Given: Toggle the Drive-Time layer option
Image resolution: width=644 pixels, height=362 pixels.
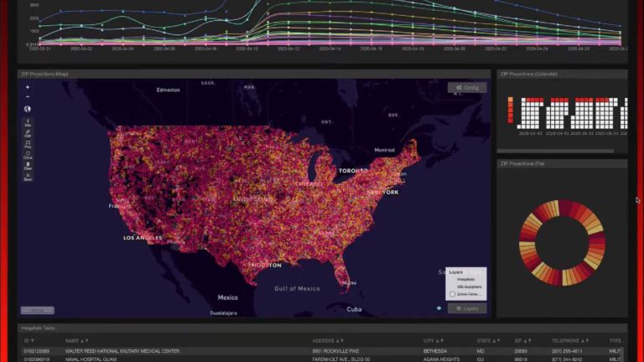Looking at the screenshot, I should click(454, 294).
